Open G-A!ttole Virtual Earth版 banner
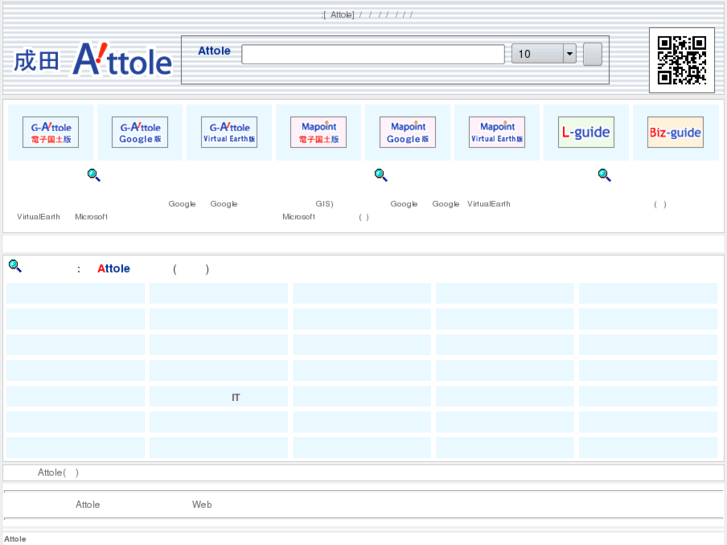This screenshot has width=727, height=545. tap(229, 132)
